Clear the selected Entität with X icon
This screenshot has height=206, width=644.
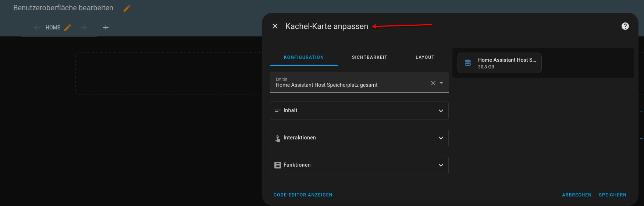click(433, 83)
